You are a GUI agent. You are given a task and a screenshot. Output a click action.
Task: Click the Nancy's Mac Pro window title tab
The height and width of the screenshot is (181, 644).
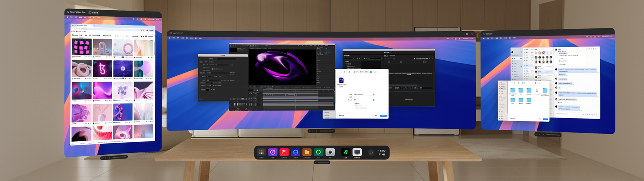point(76,12)
